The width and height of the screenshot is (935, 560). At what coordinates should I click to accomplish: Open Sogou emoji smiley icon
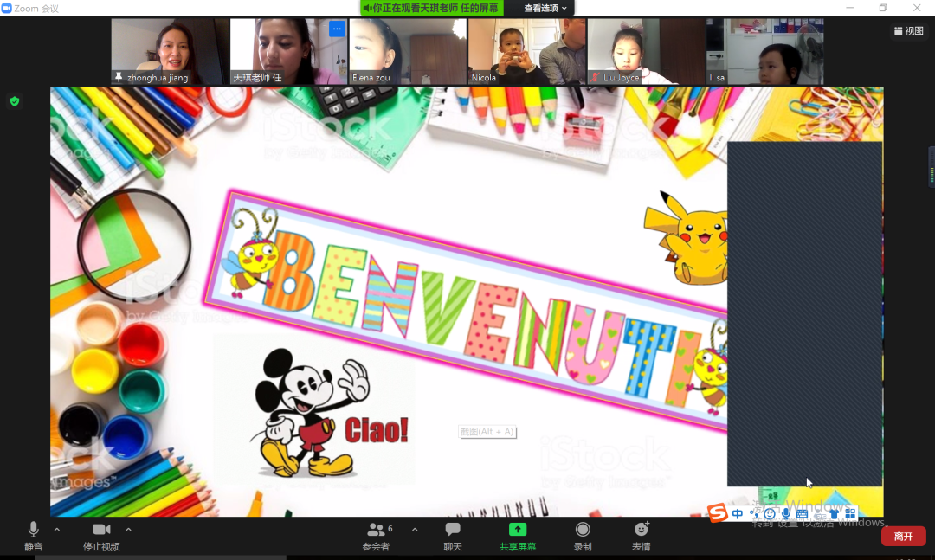coord(770,513)
